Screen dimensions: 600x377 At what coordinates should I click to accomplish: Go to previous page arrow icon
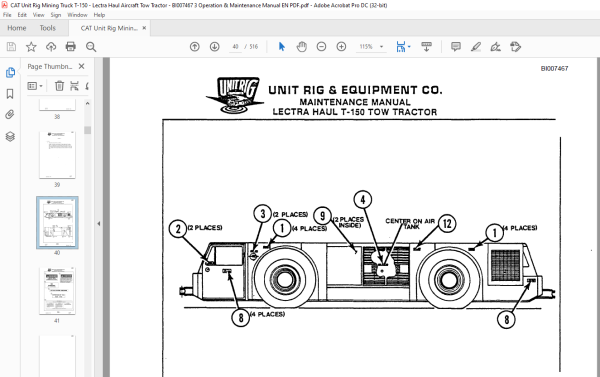pyautogui.click(x=194, y=47)
